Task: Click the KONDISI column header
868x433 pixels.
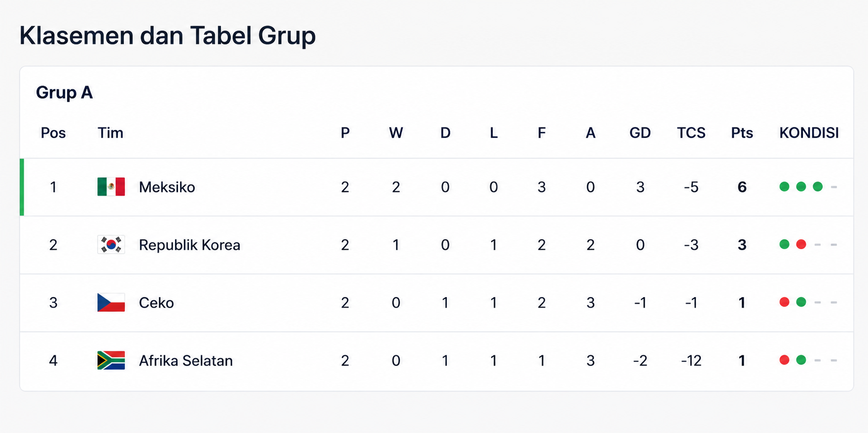Action: tap(809, 133)
